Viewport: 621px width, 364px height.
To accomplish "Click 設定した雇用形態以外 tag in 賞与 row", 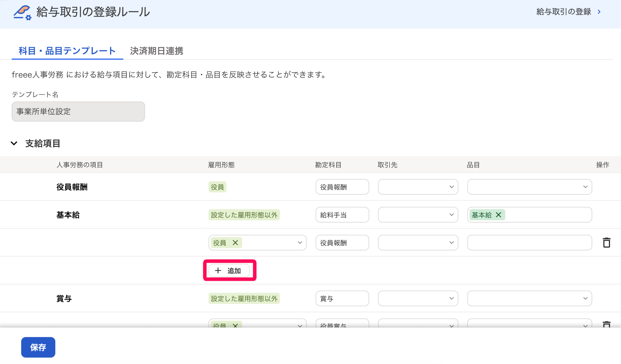I will pyautogui.click(x=244, y=298).
